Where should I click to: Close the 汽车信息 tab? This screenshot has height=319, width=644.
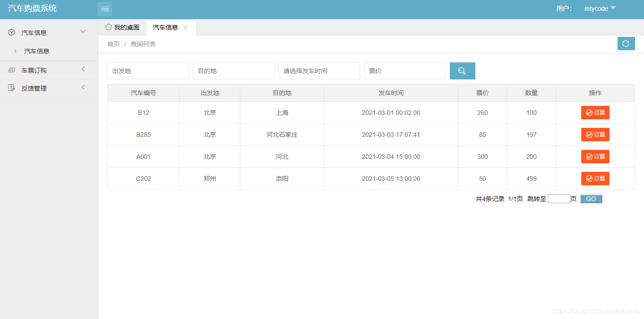[x=186, y=28]
